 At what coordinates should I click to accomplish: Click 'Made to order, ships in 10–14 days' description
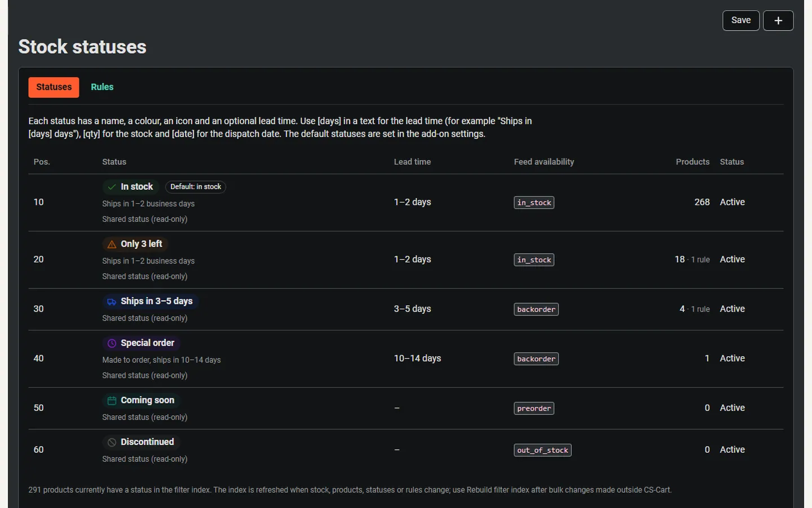click(161, 360)
